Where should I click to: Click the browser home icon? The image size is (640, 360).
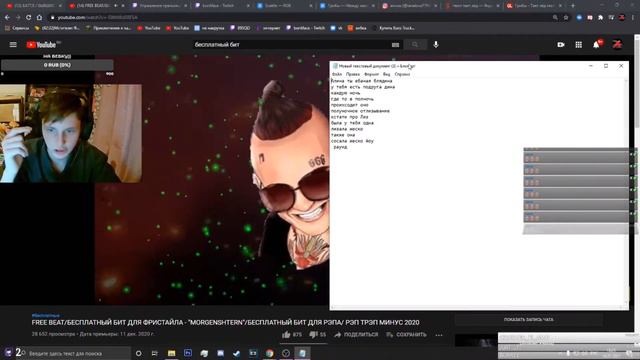[x=39, y=18]
